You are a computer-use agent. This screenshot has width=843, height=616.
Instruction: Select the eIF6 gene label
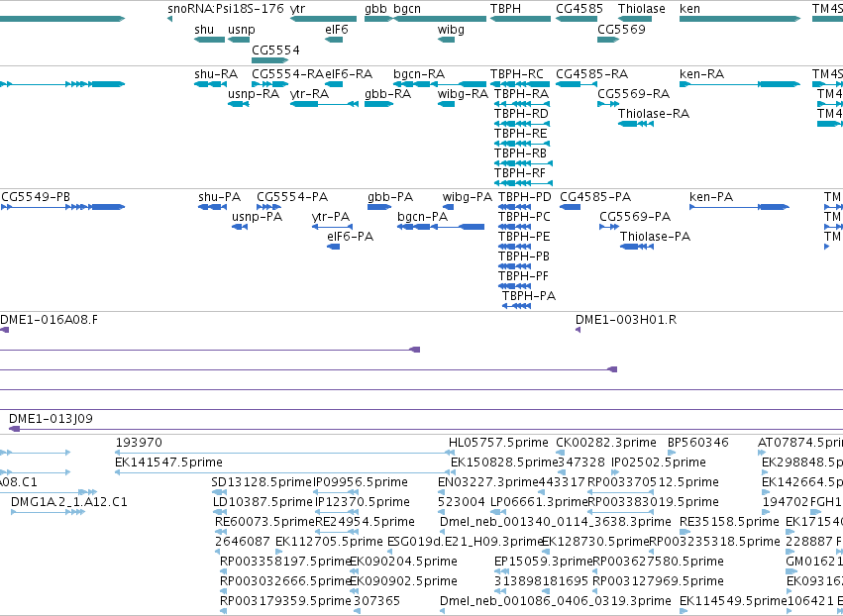(337, 29)
